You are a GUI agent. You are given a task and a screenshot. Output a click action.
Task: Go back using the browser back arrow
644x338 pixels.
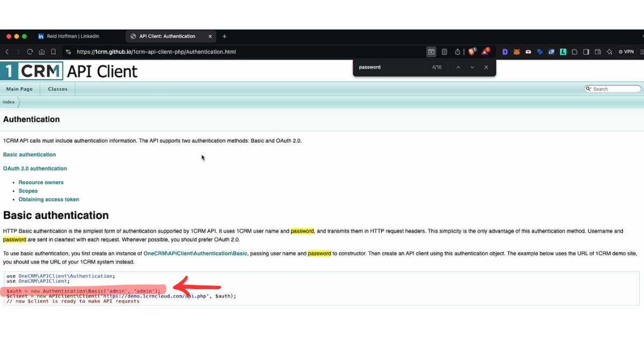8,52
